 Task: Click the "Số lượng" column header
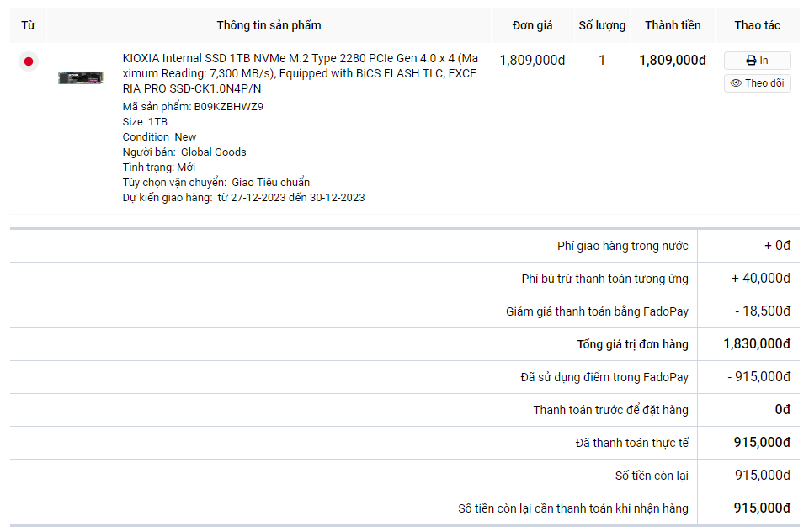pos(602,25)
